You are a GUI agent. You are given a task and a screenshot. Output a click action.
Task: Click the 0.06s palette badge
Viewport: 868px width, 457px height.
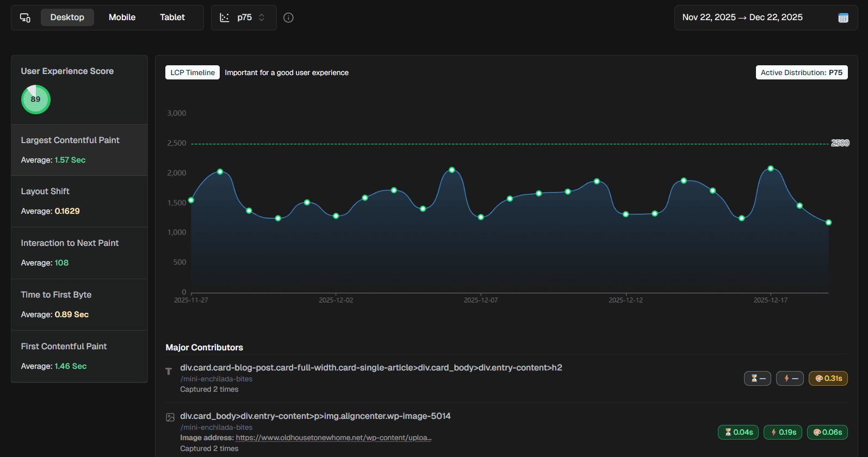click(827, 432)
